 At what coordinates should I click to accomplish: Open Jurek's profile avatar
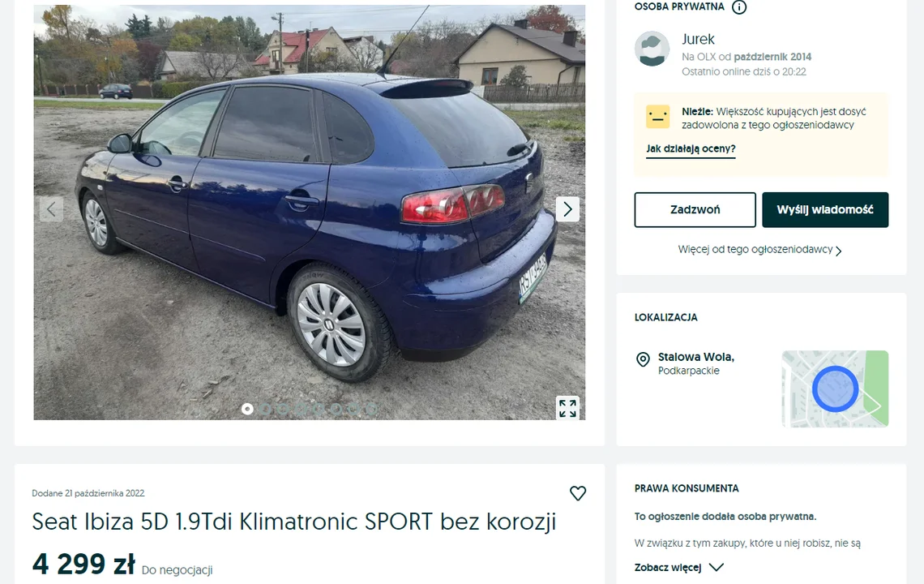[652, 49]
